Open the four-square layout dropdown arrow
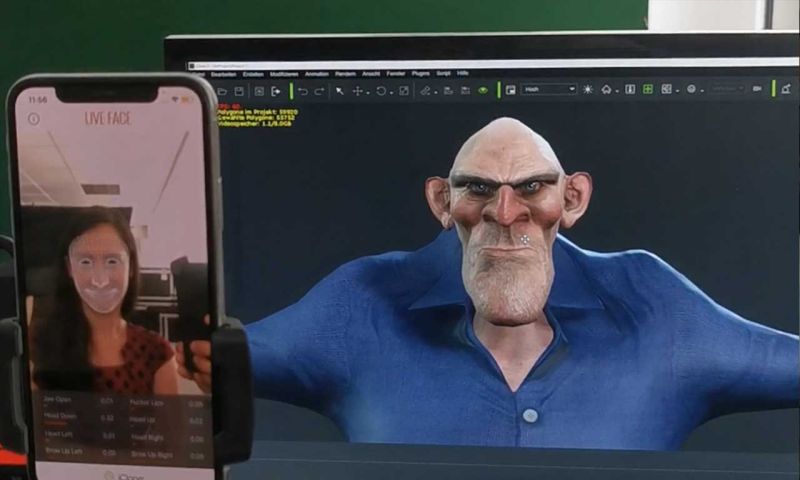This screenshot has height=480, width=800. click(x=677, y=91)
